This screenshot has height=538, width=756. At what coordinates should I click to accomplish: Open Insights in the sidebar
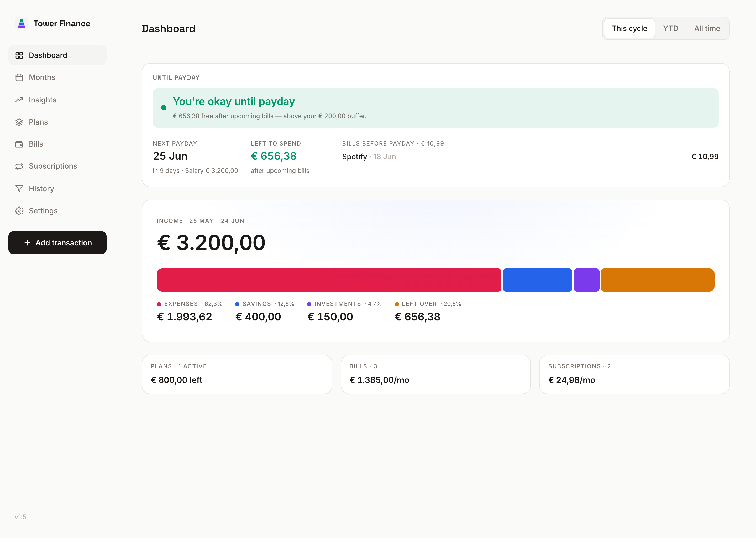click(57, 100)
